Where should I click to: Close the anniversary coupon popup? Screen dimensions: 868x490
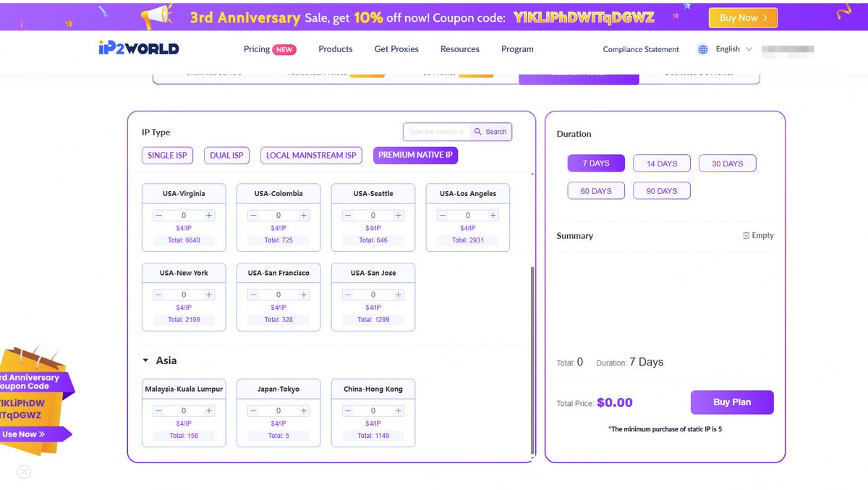tap(24, 472)
